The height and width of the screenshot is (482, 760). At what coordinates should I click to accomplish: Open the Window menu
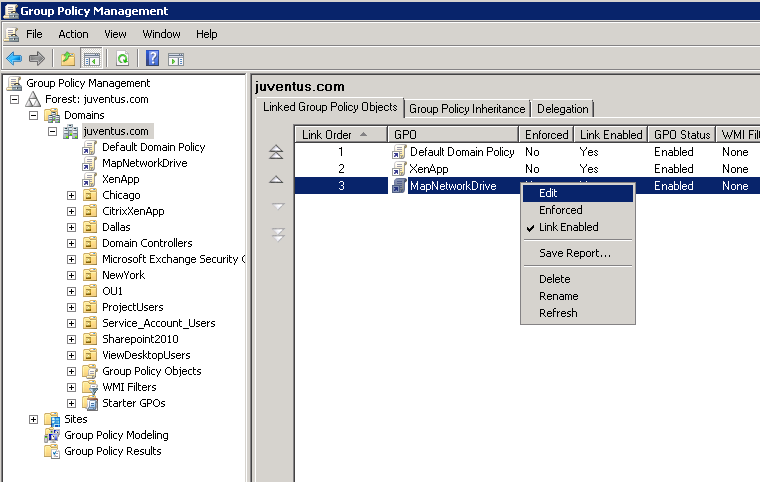161,34
